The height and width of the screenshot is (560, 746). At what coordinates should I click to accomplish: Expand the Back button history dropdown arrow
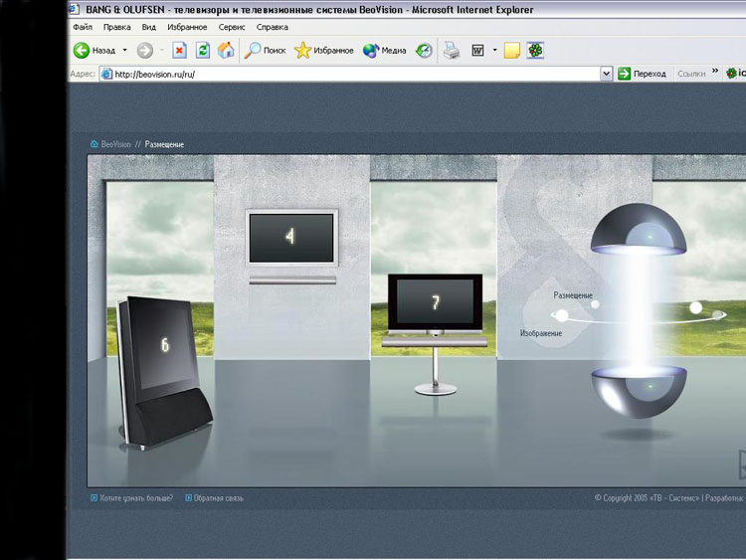point(124,50)
